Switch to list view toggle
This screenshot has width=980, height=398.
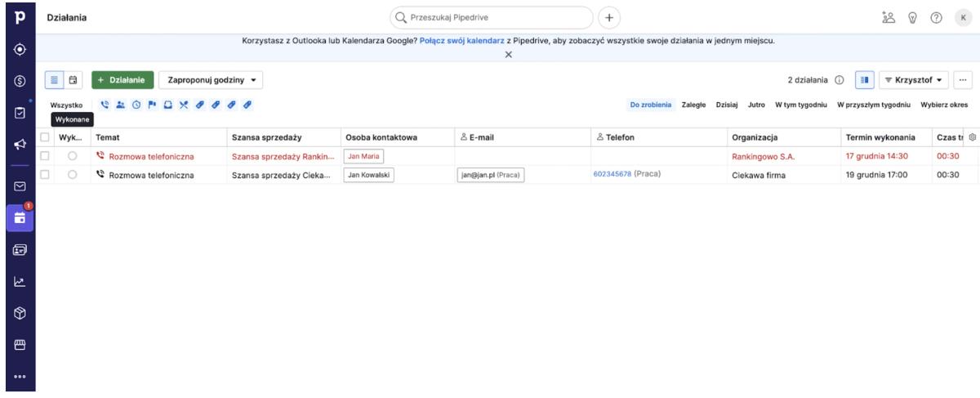53,80
